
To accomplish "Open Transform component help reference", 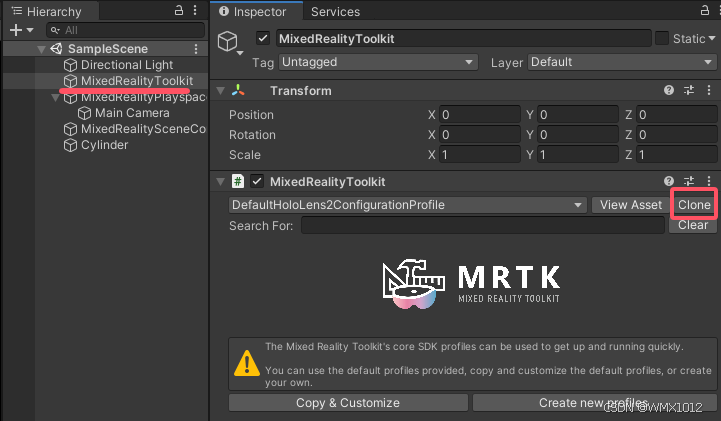I will (669, 90).
